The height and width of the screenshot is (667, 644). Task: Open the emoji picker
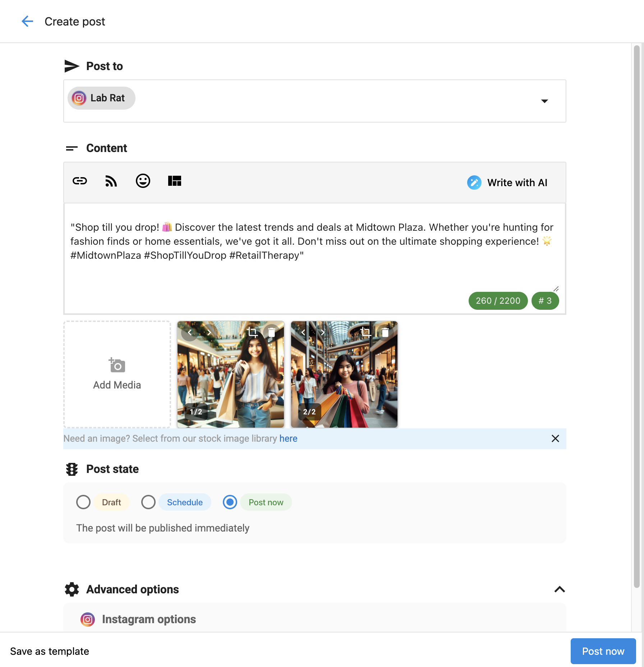pyautogui.click(x=143, y=181)
